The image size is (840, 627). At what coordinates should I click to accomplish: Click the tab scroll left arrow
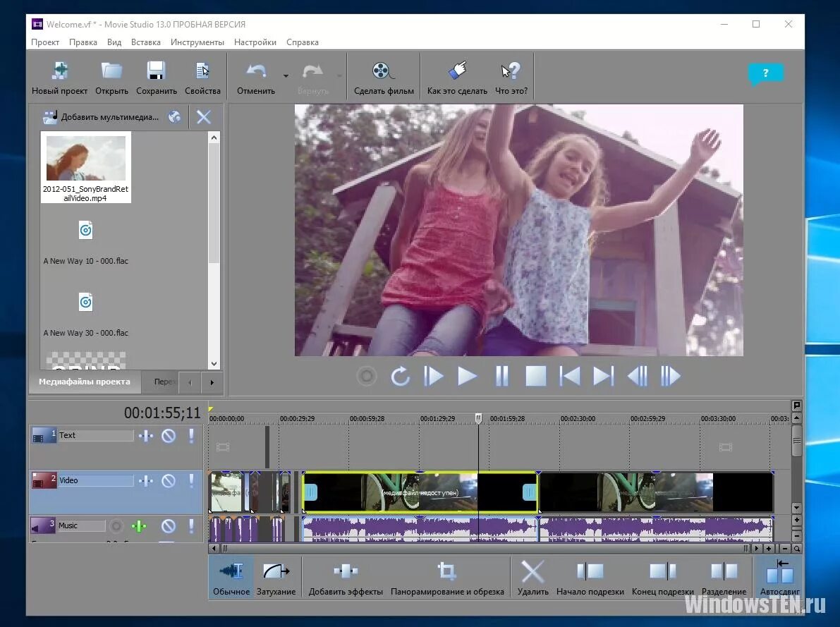pos(190,382)
